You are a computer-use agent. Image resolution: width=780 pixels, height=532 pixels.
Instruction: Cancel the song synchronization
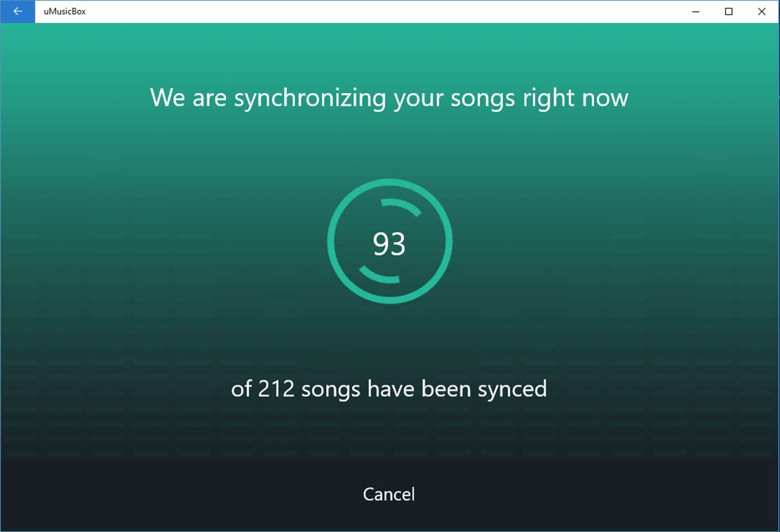388,494
